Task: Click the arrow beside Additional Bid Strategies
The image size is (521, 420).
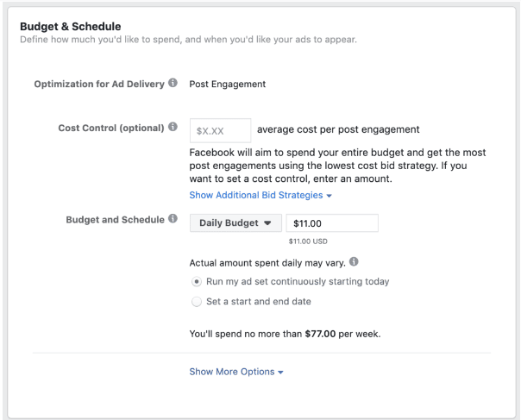Action: click(x=329, y=196)
